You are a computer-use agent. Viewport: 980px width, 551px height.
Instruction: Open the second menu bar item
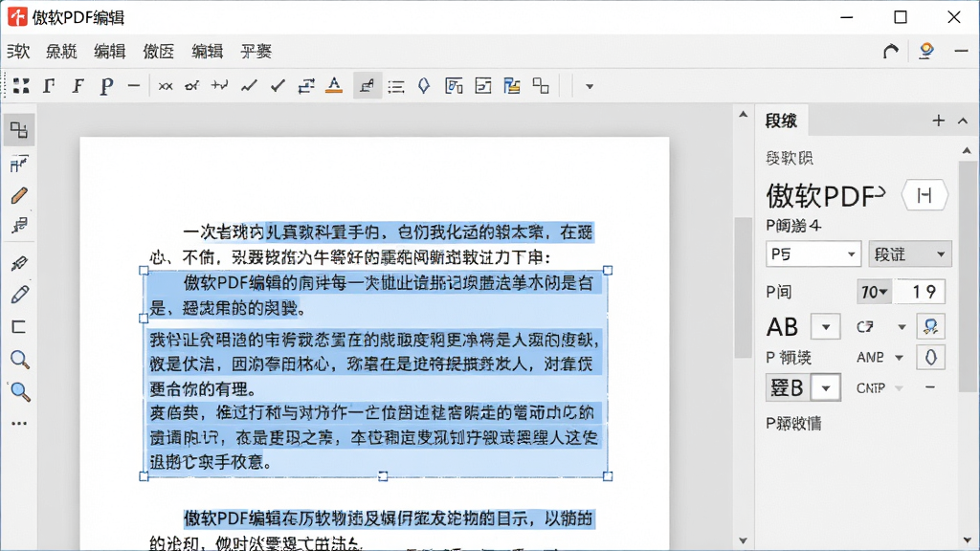[x=61, y=52]
